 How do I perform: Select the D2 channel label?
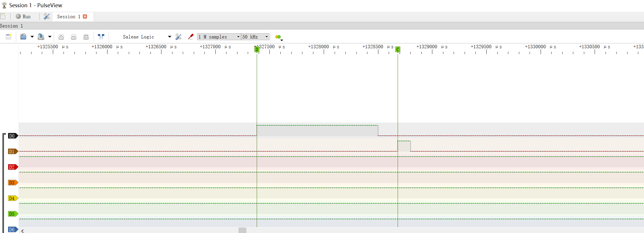click(x=13, y=167)
